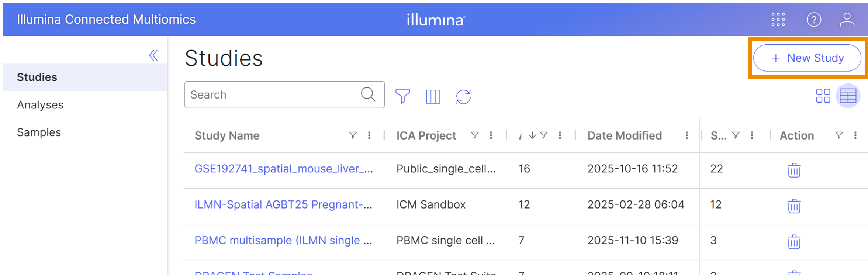868x279 pixels.
Task: Delete the GSE192741_spatial_mouse_liver study
Action: coord(794,170)
